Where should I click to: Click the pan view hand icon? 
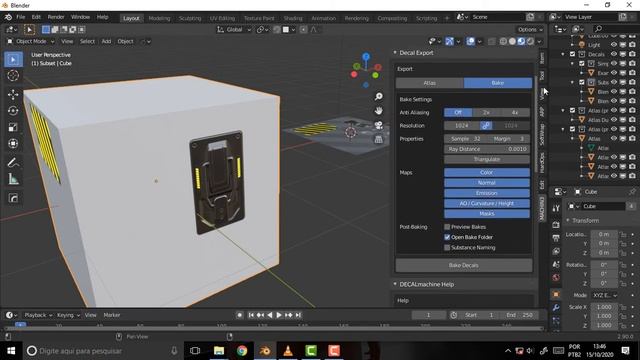pyautogui.click(x=379, y=111)
